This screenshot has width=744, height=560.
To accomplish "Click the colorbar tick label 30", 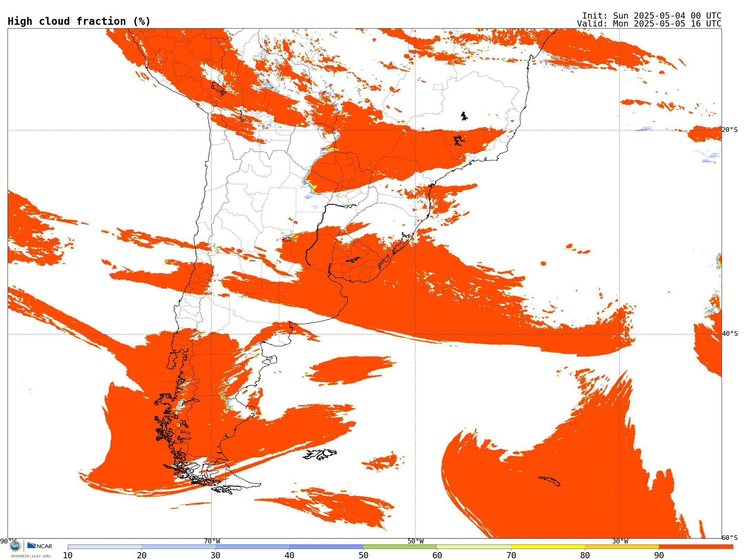I will (x=216, y=556).
